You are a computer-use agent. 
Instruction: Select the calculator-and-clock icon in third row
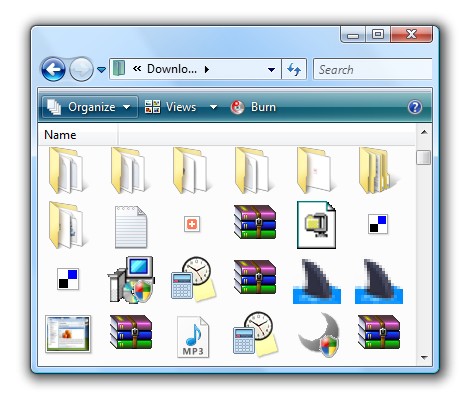[193, 280]
